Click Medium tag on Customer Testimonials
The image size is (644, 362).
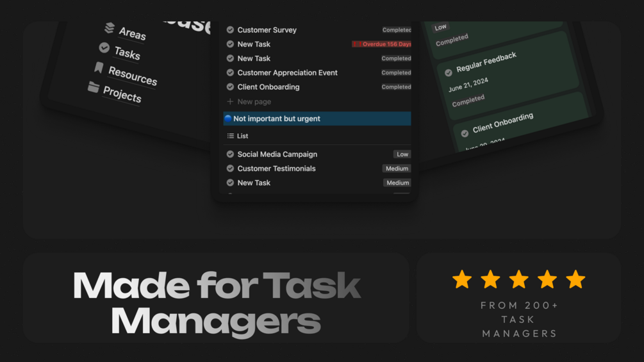pos(397,169)
